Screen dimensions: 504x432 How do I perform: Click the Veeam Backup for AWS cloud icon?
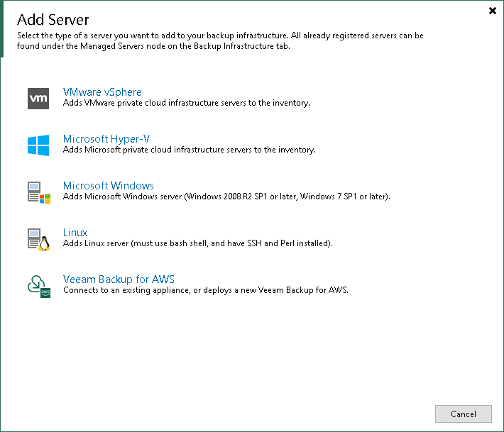click(39, 286)
